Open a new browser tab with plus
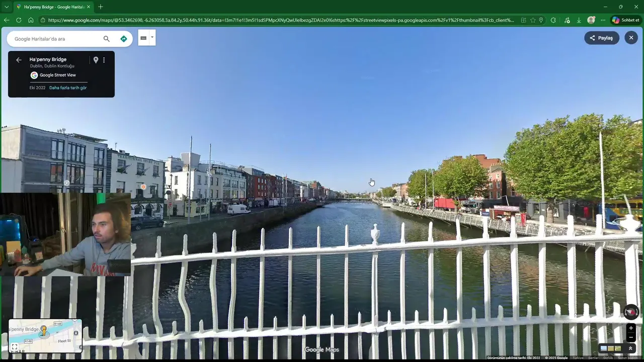 pyautogui.click(x=101, y=7)
